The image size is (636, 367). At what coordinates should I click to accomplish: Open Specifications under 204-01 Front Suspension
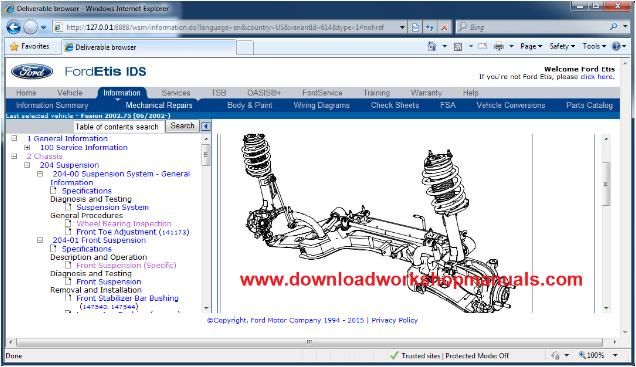(86, 249)
